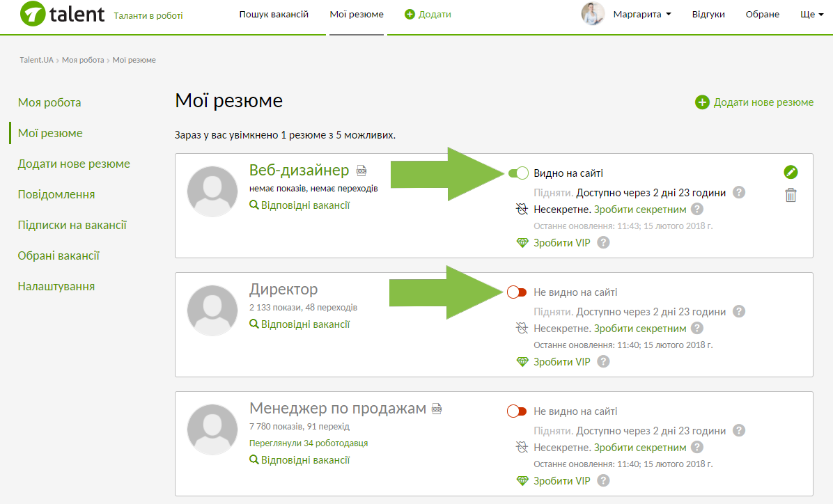Click the Talent logo in header
The width and height of the screenshot is (833, 504).
coord(63,14)
